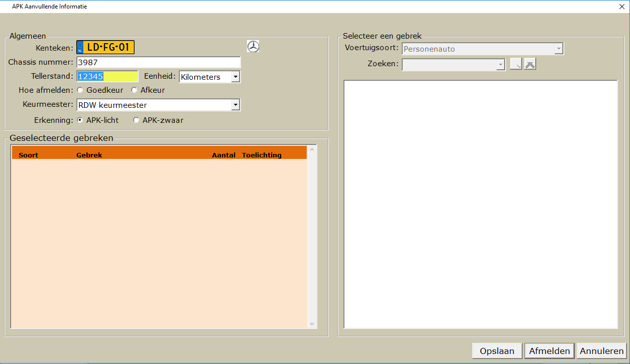
Task: Click the Tellerstand field showing 12345
Action: [x=107, y=76]
